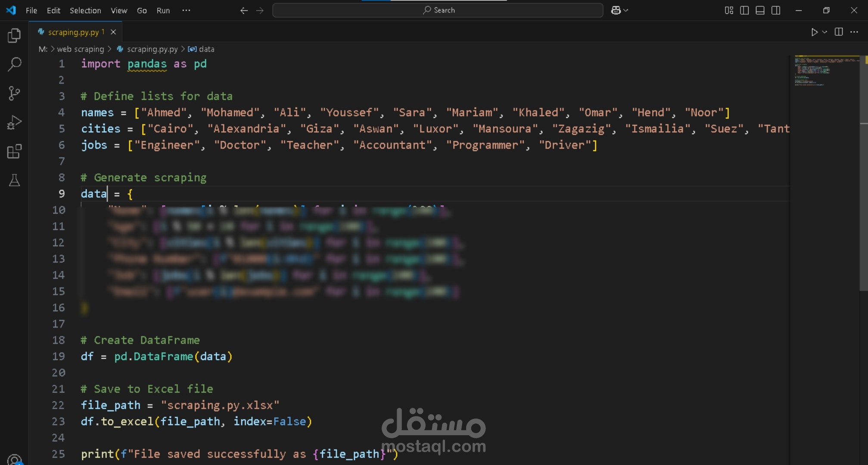Open the View menu
Screen dimensions: 868x465
tap(119, 10)
